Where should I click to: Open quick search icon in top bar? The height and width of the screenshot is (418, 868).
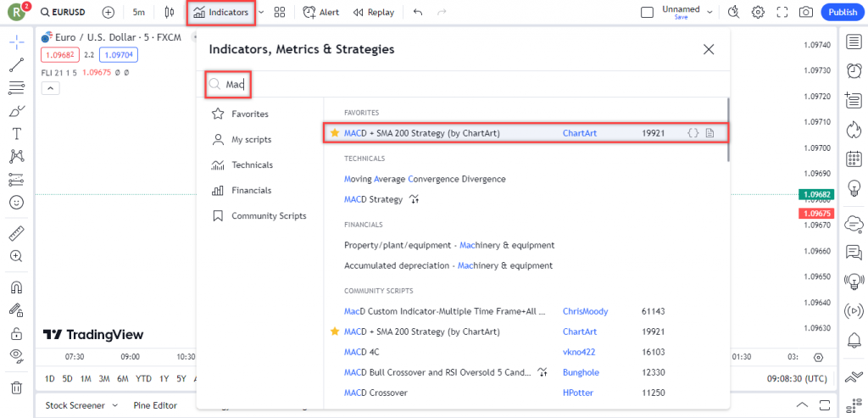click(x=733, y=12)
